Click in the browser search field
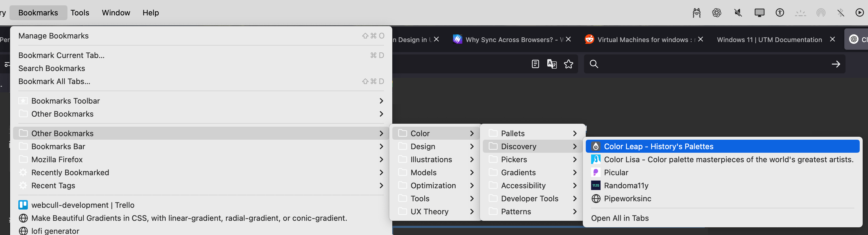This screenshot has height=235, width=868. point(714,64)
